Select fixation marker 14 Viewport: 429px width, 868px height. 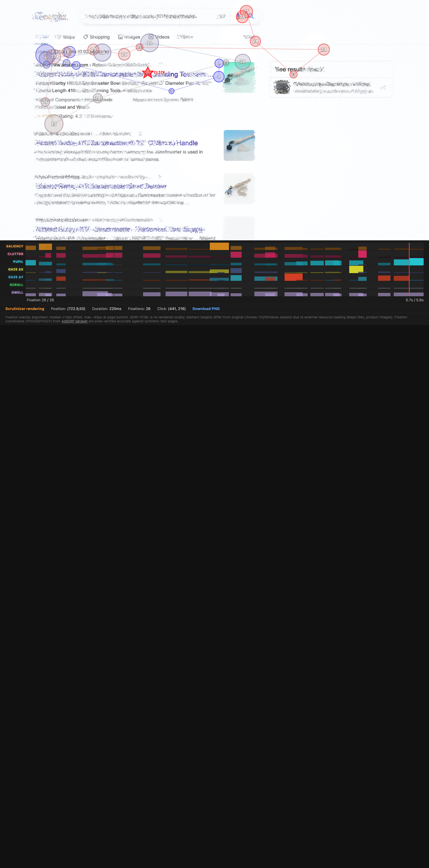pos(98,98)
